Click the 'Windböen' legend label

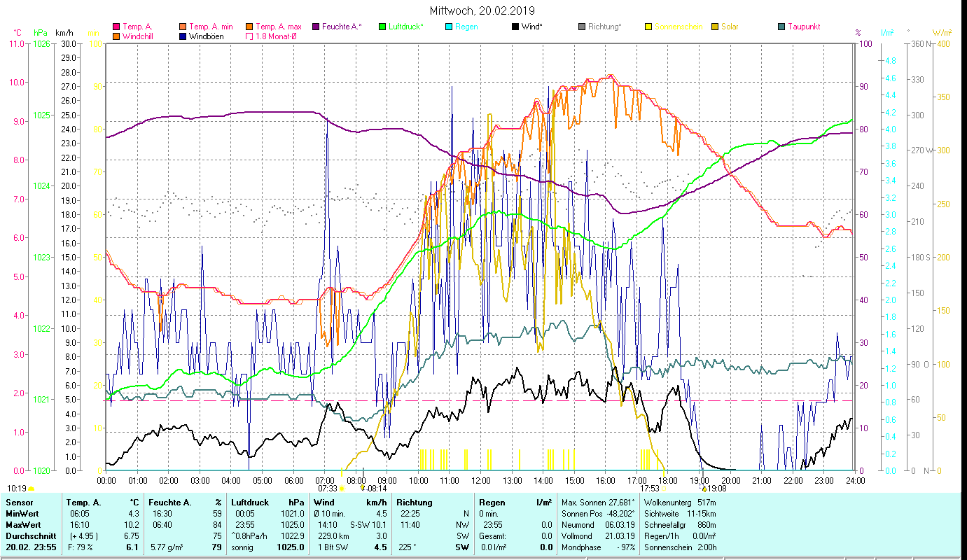point(207,36)
